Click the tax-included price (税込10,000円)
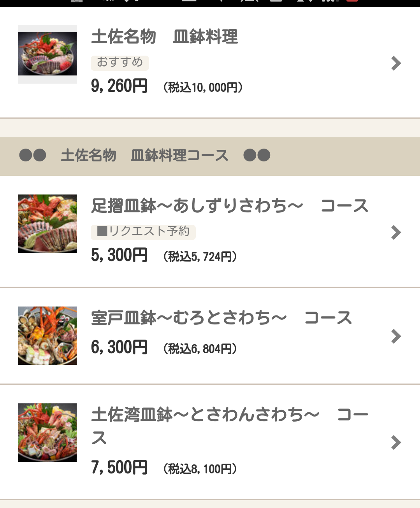The image size is (420, 508). pyautogui.click(x=203, y=88)
